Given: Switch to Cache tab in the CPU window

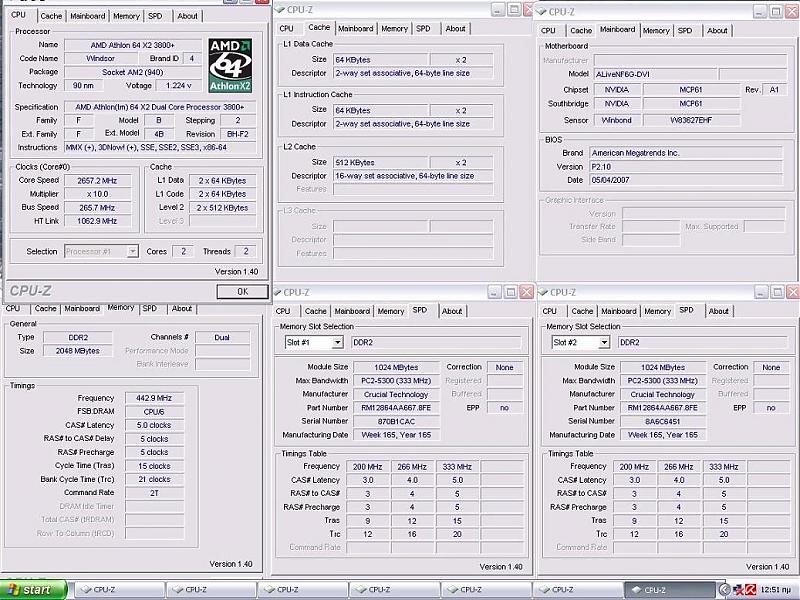Looking at the screenshot, I should click(51, 16).
